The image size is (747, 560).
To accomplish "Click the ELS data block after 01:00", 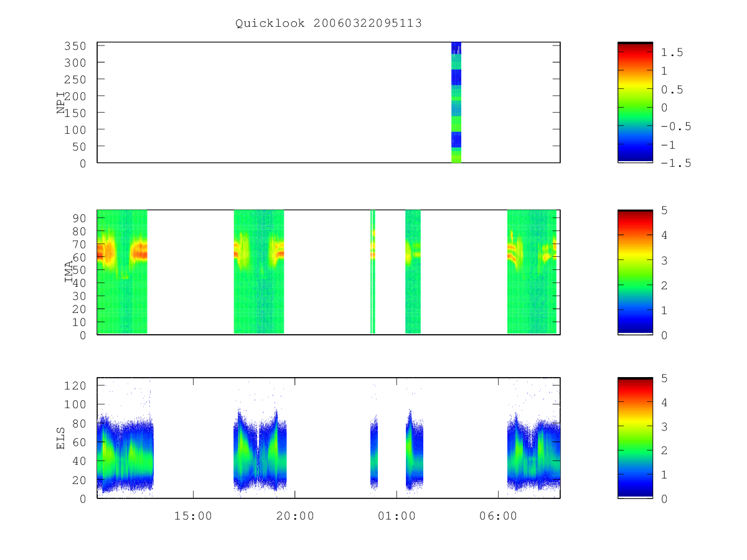I will [415, 451].
